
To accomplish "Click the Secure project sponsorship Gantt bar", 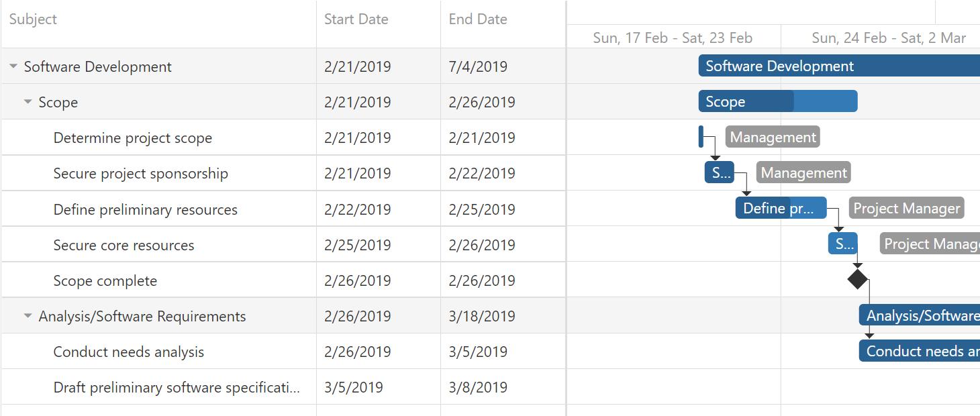I will point(719,172).
